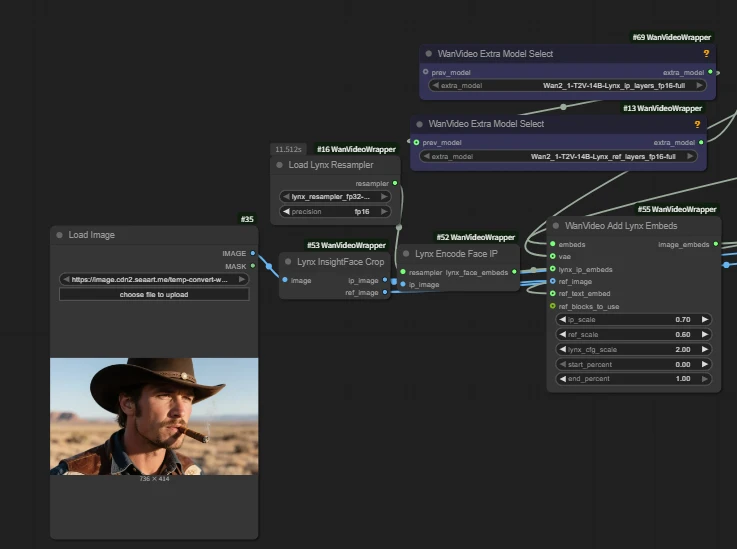Collapse the WanVideo Add Lynx Embeds node
Viewport: 737px width, 549px height.
tap(556, 226)
